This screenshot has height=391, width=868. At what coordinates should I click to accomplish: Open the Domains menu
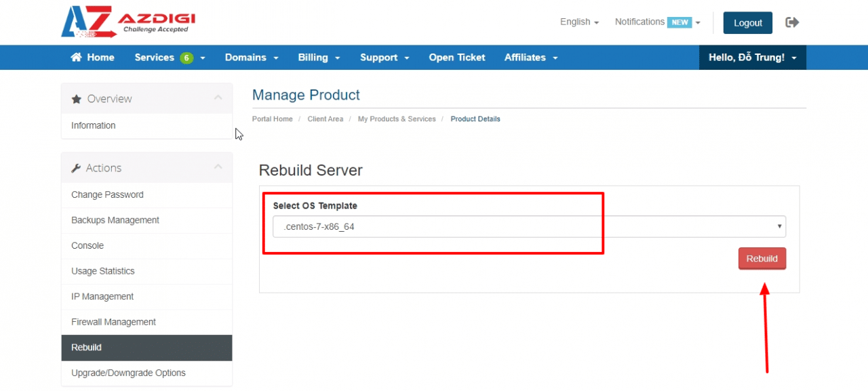pos(252,58)
